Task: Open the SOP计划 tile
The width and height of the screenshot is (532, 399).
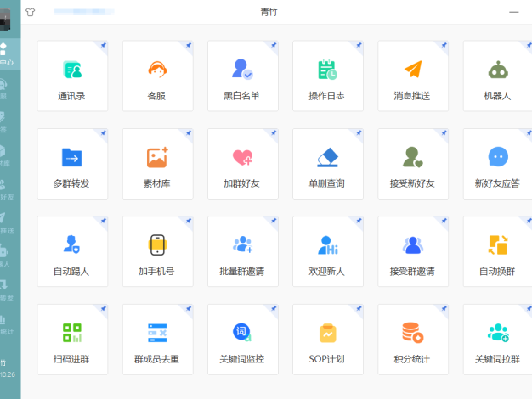Action: [x=328, y=340]
